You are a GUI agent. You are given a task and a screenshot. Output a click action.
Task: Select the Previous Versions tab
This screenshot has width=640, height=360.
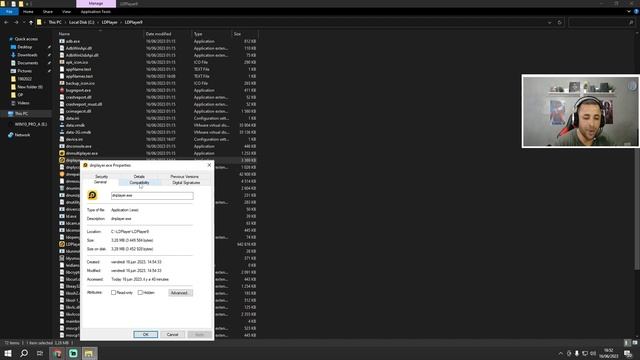click(x=184, y=177)
